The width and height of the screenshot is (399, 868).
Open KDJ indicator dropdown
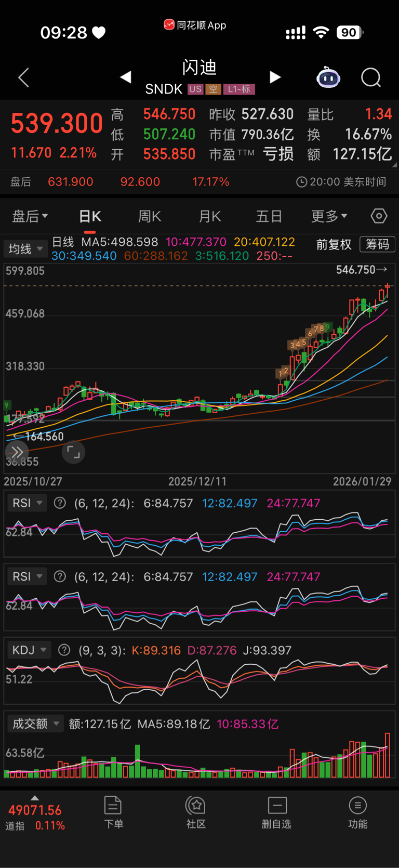pos(29,650)
